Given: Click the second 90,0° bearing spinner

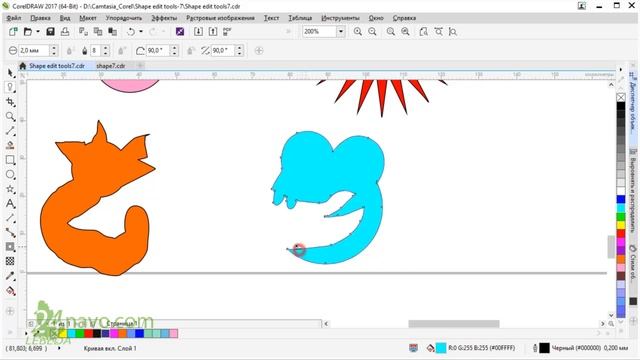Looking at the screenshot, I should 240,51.
